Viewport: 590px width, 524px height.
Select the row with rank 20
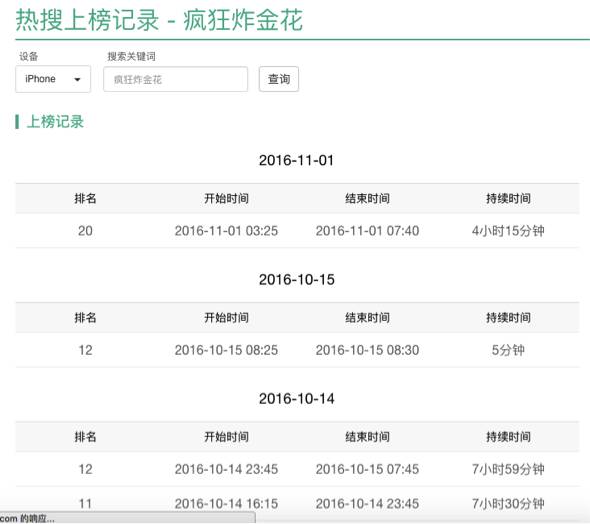(x=297, y=231)
